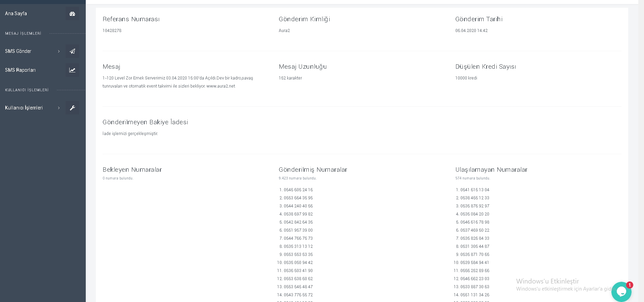Click the 10000 kredi value

pos(466,78)
